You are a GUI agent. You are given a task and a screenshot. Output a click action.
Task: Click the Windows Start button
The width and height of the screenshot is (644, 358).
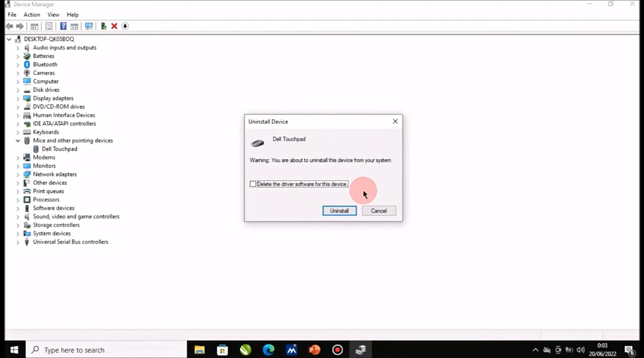tap(14, 350)
